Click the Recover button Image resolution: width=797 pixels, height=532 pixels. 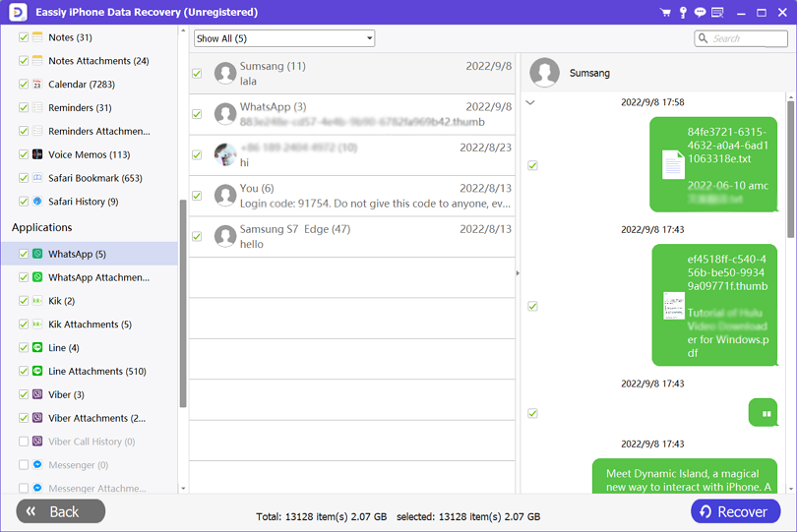[735, 510]
